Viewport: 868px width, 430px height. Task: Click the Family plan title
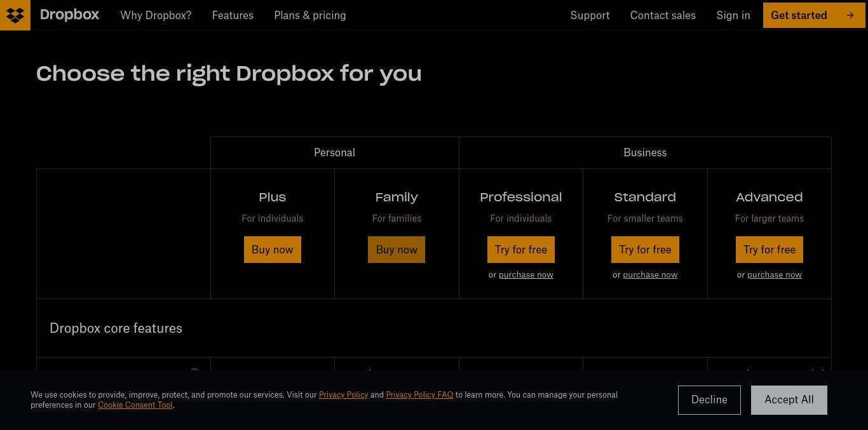coord(397,198)
